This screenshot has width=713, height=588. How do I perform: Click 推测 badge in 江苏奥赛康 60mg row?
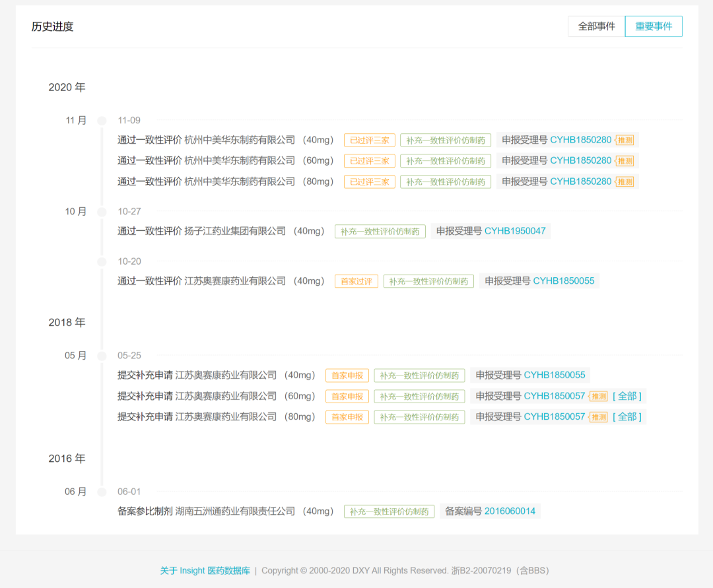pos(598,397)
